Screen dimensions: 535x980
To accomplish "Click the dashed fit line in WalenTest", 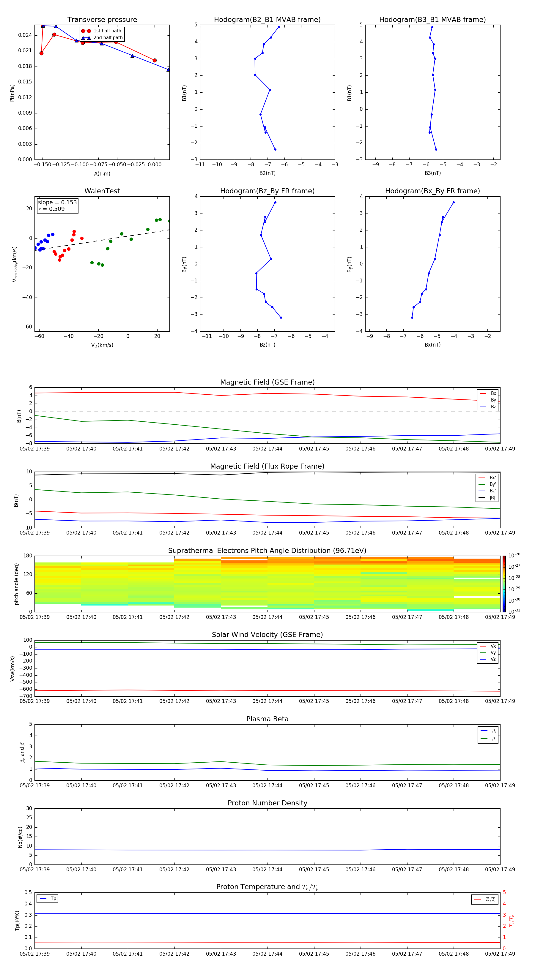I will click(x=102, y=240).
